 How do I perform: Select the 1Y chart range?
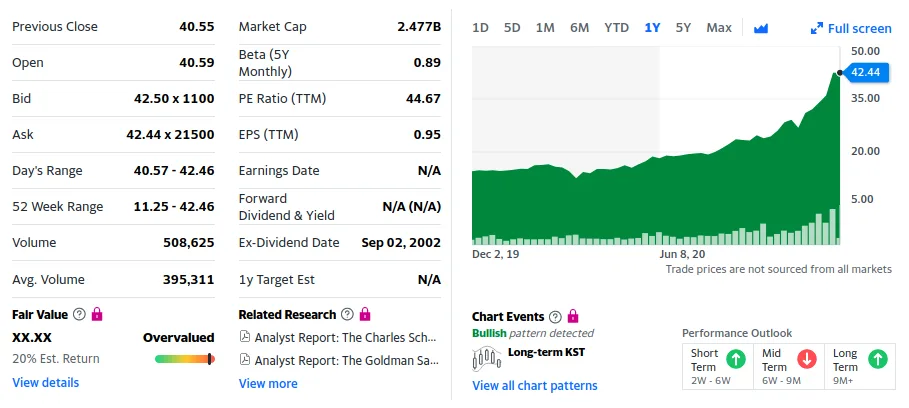click(652, 28)
